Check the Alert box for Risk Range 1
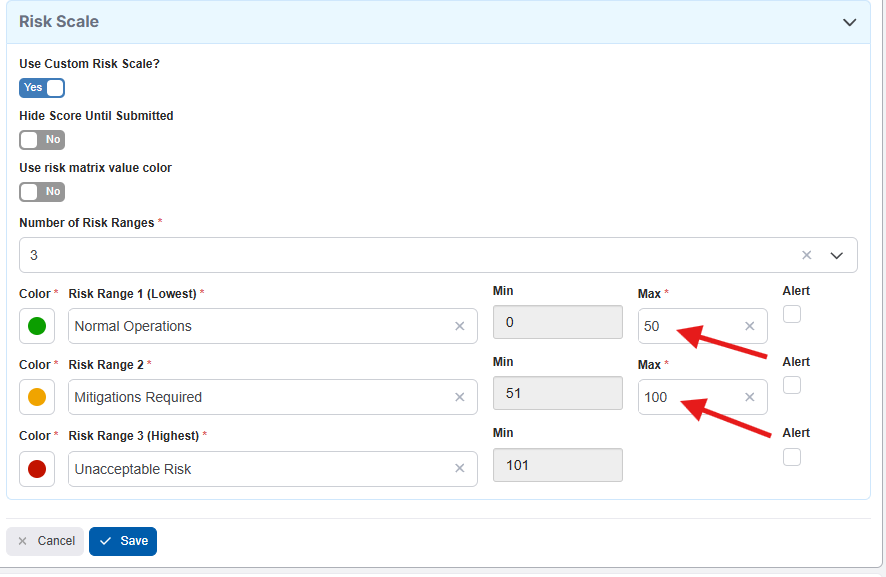Screen dimensions: 886x577 792,314
